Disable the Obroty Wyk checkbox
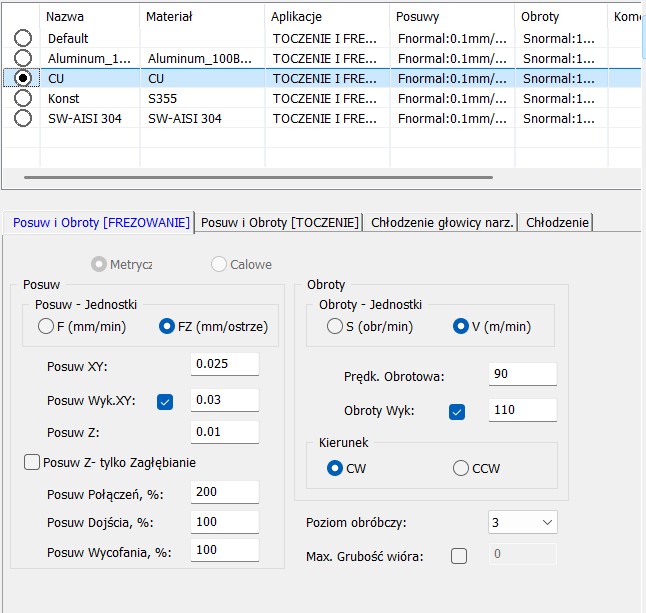Viewport: 646px width, 613px height. [x=457, y=411]
